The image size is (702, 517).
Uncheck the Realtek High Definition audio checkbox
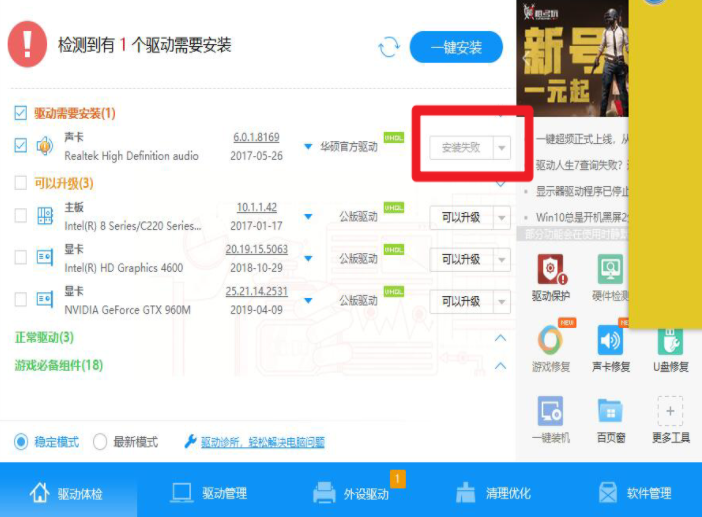[x=21, y=145]
